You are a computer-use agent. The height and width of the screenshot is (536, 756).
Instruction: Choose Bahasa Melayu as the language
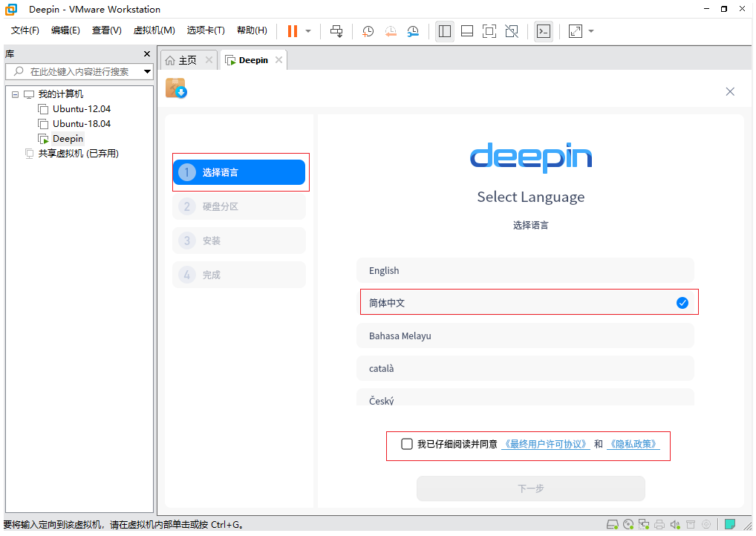(526, 336)
